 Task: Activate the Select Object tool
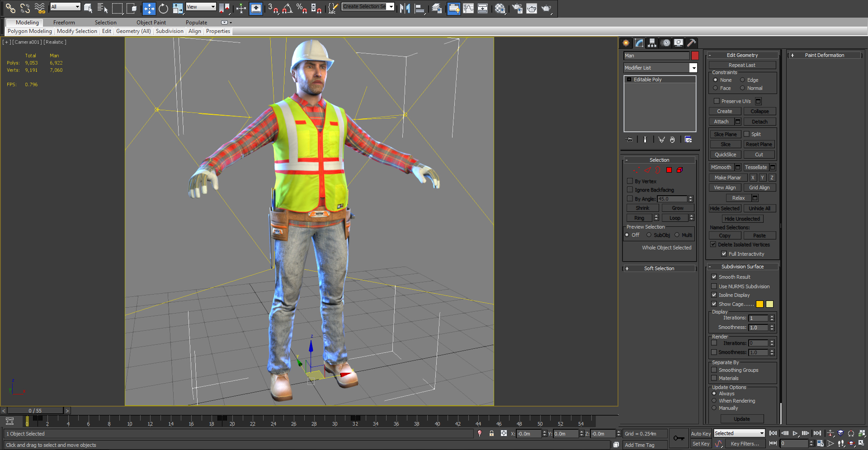click(89, 8)
